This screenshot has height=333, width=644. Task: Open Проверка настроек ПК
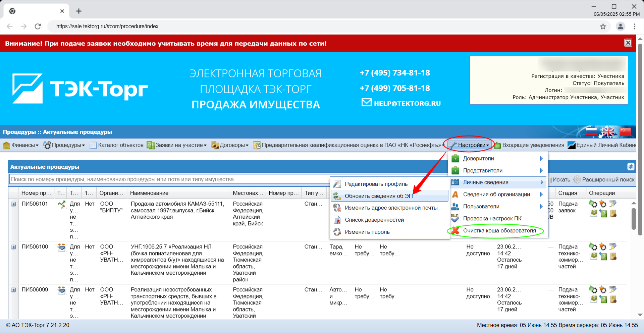point(498,219)
